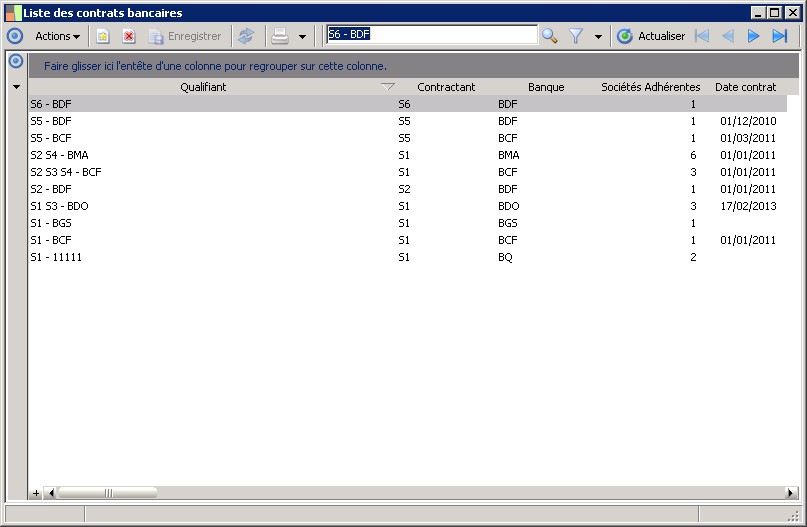807x527 pixels.
Task: Select row S5 - BCF
Action: tap(408, 138)
